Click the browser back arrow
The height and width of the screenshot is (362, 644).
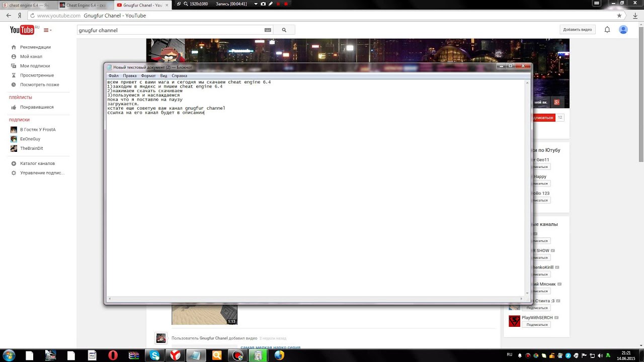[x=9, y=16]
